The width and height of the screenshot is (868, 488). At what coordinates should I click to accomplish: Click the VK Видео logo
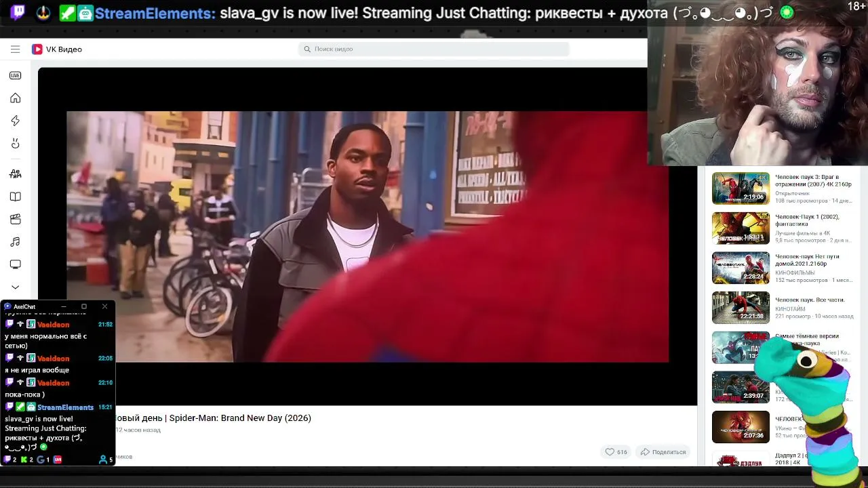57,49
